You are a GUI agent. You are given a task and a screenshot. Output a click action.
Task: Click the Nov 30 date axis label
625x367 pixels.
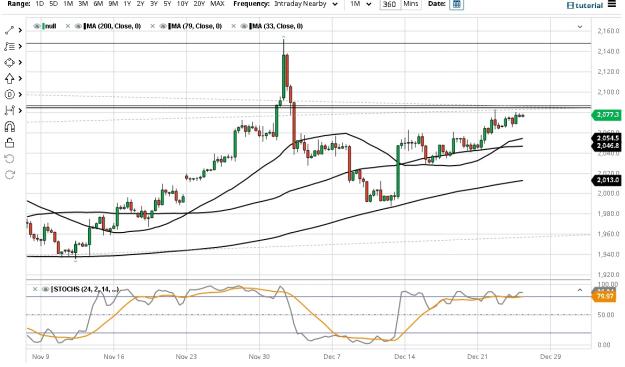259,357
